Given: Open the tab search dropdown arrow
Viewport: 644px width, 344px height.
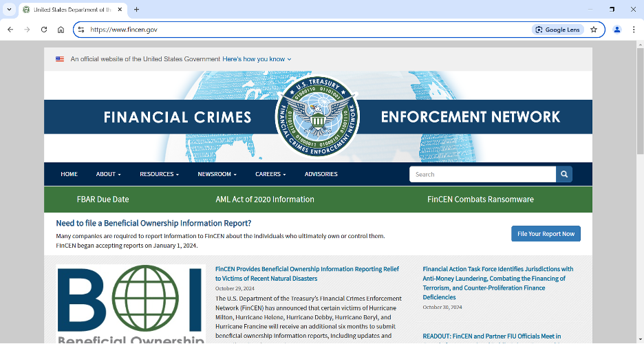Looking at the screenshot, I should [x=9, y=10].
